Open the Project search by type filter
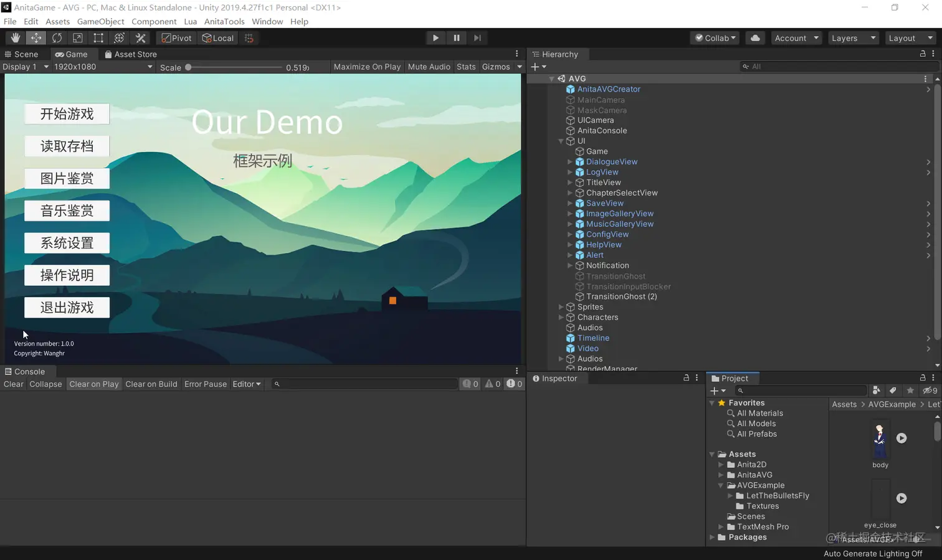The image size is (942, 560). pyautogui.click(x=877, y=391)
